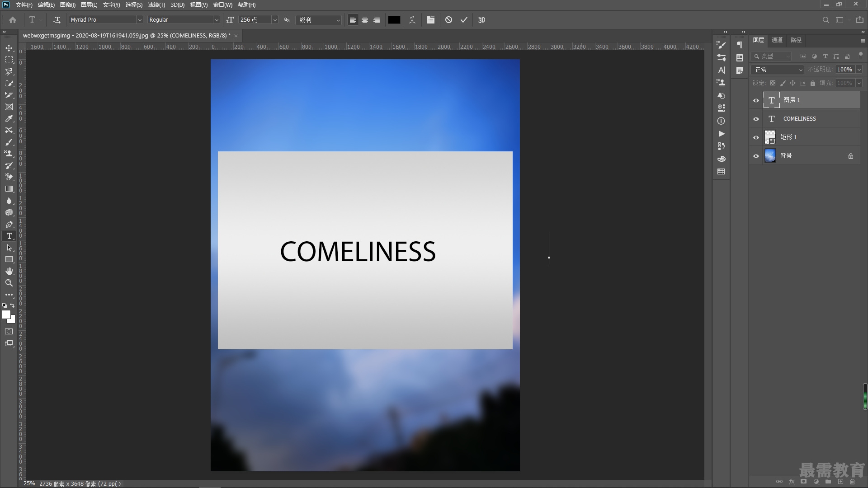Select the Blur tool

pos(9,201)
